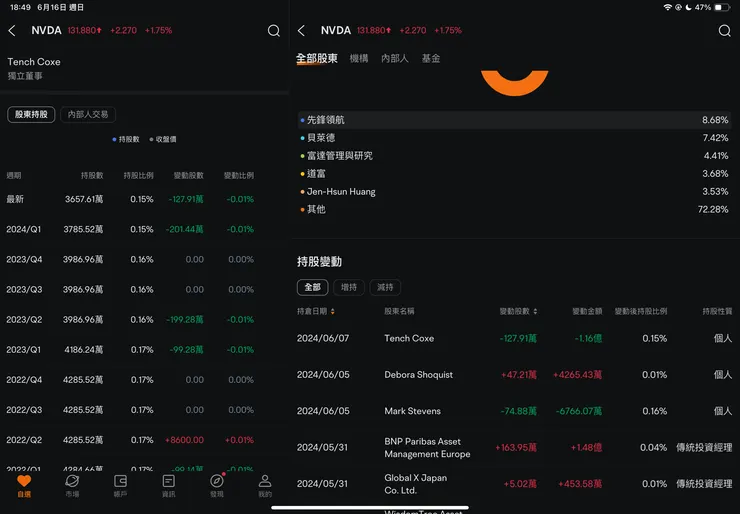This screenshot has height=514, width=740.
Task: Tap the Wi-Fi status icon
Action: coord(667,7)
